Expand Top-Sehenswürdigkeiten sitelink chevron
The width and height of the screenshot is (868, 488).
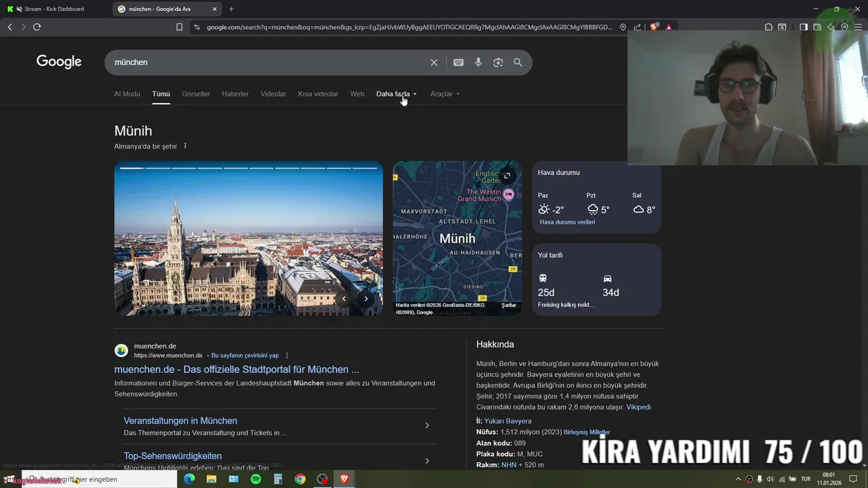coord(427,461)
